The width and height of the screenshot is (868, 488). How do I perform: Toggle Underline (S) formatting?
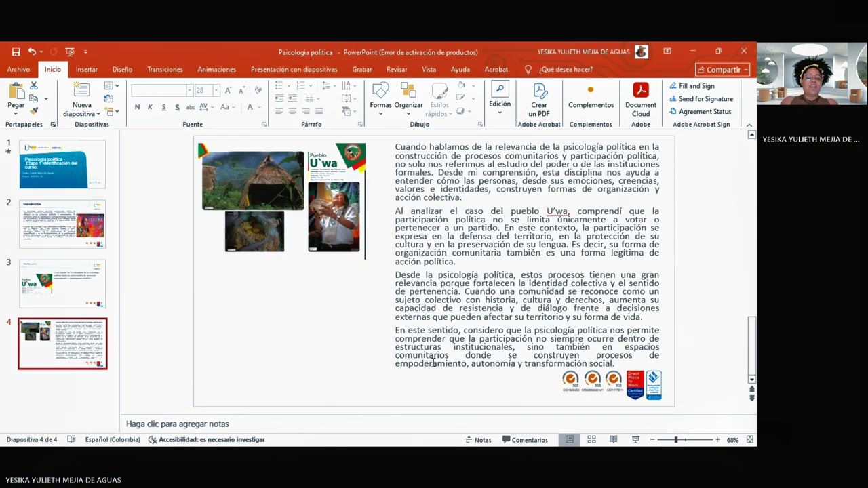(x=163, y=107)
